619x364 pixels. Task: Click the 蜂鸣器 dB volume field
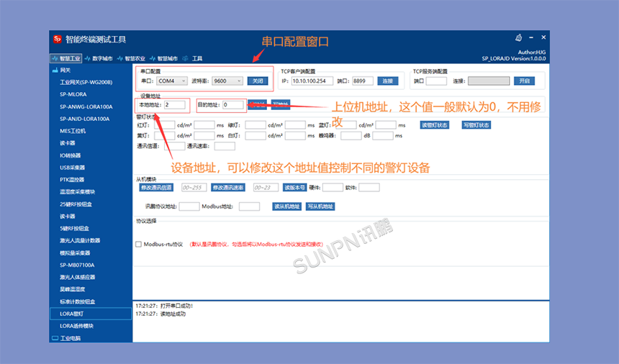[351, 136]
